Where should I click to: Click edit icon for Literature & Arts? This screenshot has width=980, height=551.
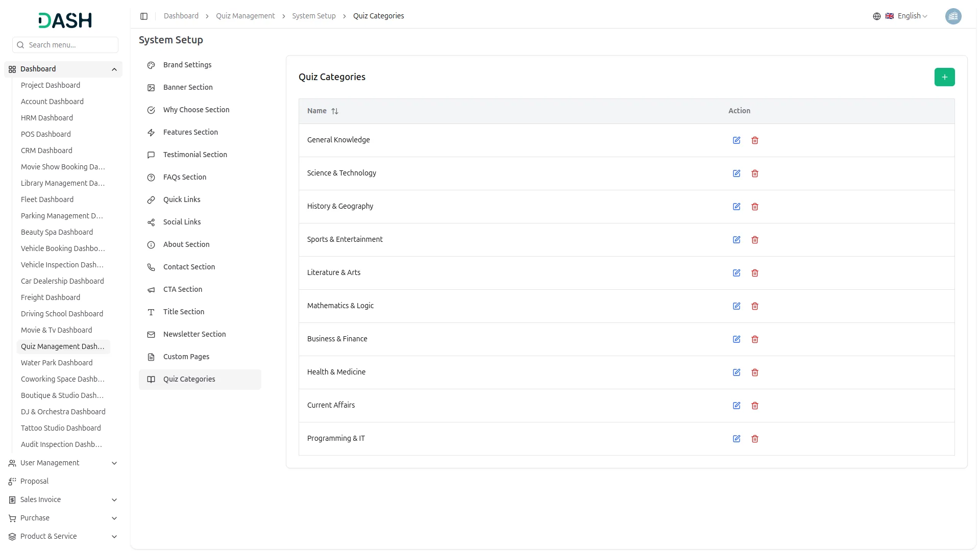click(x=737, y=273)
